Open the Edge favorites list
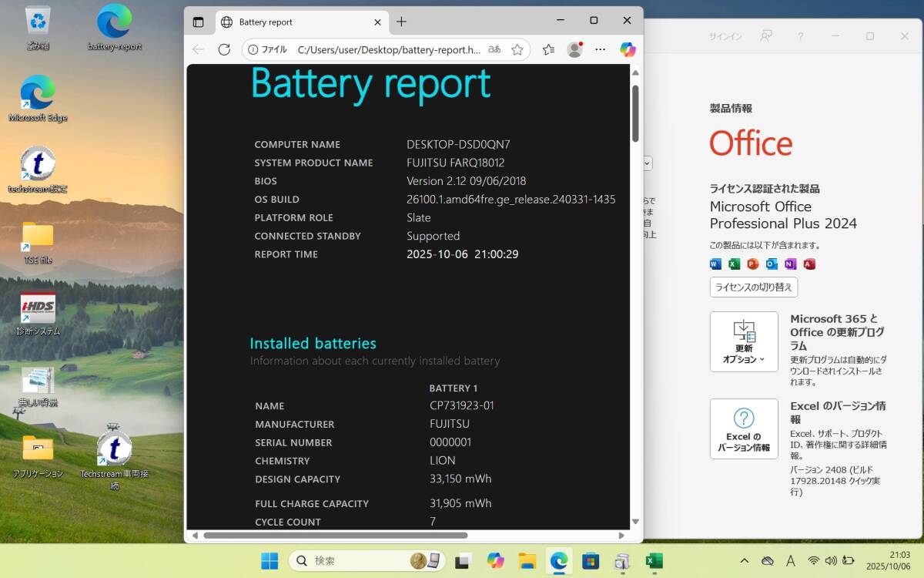This screenshot has width=924, height=578. coord(548,49)
